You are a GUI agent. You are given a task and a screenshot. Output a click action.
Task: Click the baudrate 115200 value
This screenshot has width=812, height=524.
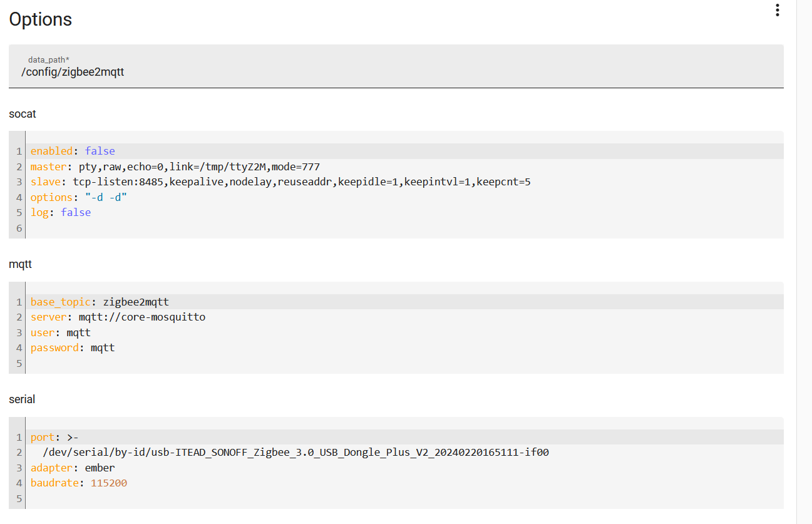109,483
